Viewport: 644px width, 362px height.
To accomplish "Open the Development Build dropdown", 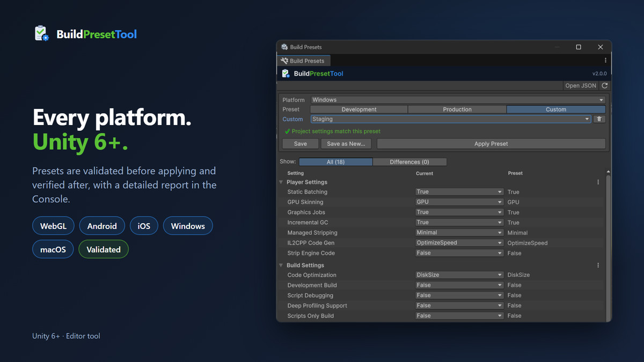I will tap(459, 285).
